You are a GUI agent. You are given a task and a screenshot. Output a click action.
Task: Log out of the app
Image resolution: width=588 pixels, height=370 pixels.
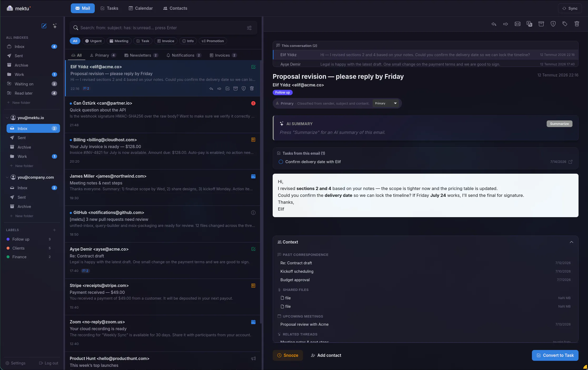(49, 363)
